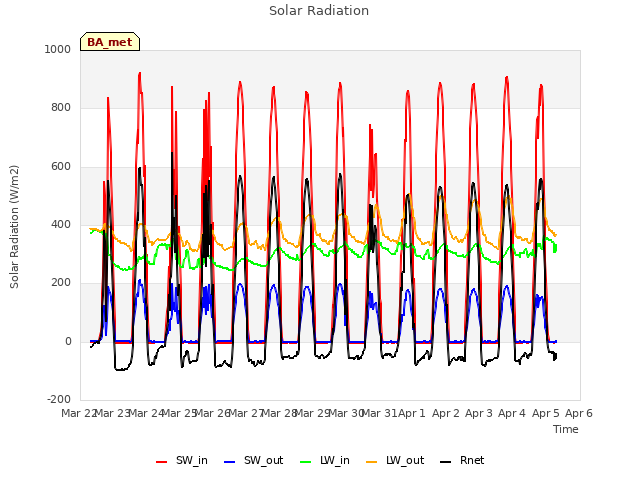Click the 800 y-axis tick label
This screenshot has height=480, width=640.
click(x=61, y=108)
